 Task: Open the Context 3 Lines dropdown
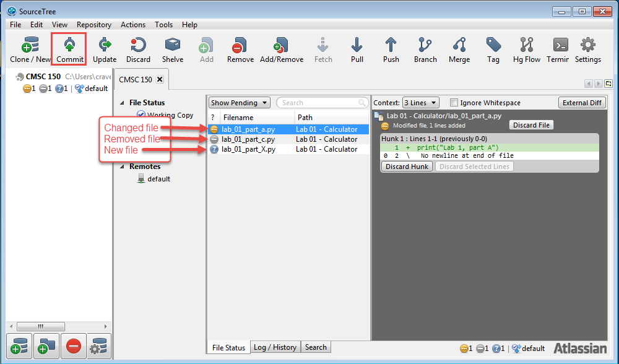click(420, 103)
